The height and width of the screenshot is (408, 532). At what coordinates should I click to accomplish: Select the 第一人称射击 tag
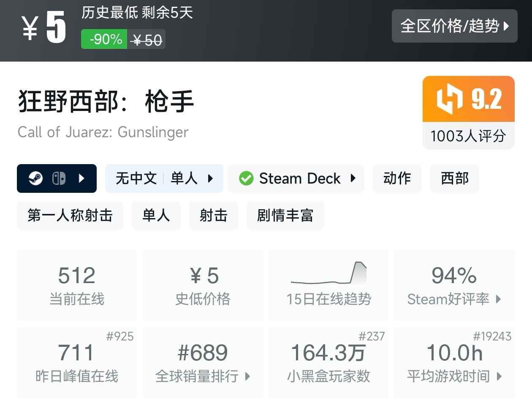click(x=70, y=216)
